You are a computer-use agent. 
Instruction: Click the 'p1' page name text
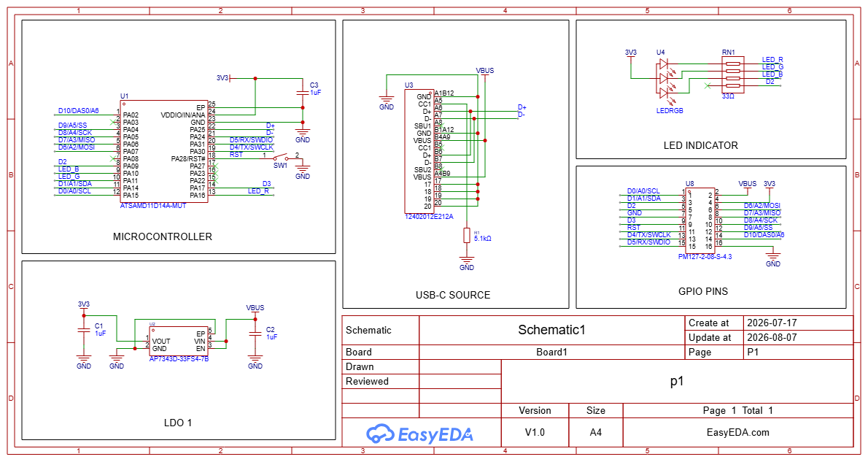[x=676, y=381]
